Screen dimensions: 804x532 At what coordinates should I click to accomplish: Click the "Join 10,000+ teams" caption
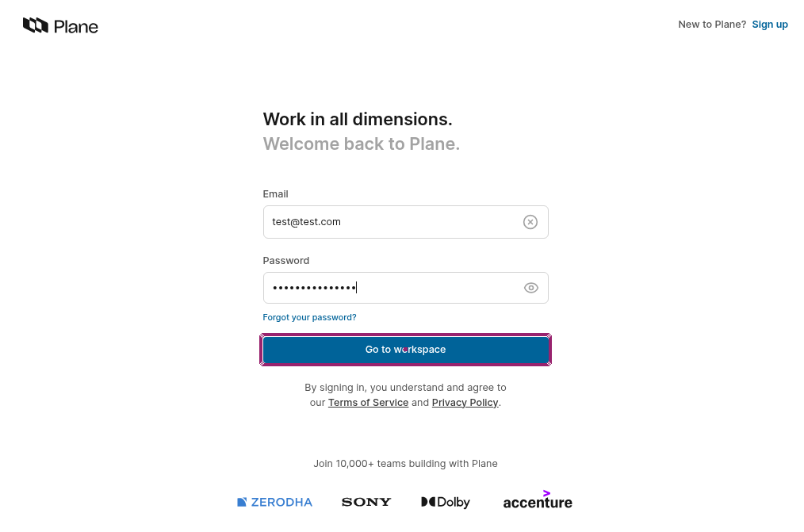point(405,464)
